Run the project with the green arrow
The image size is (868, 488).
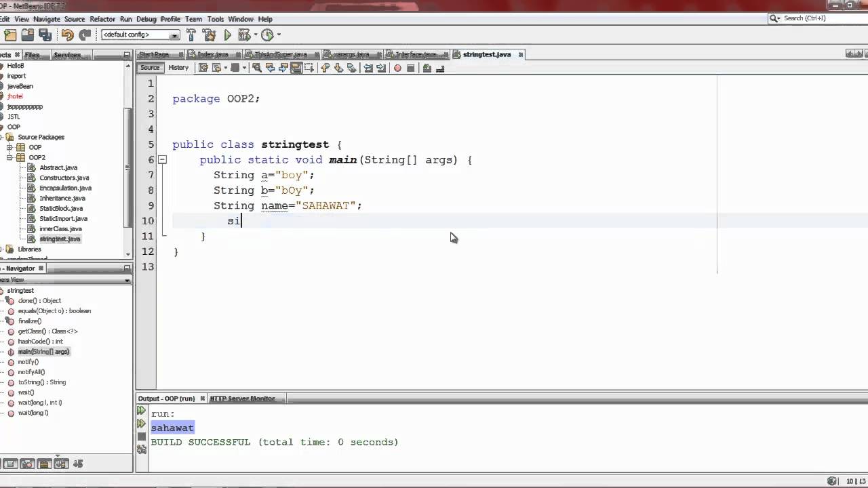tap(227, 35)
